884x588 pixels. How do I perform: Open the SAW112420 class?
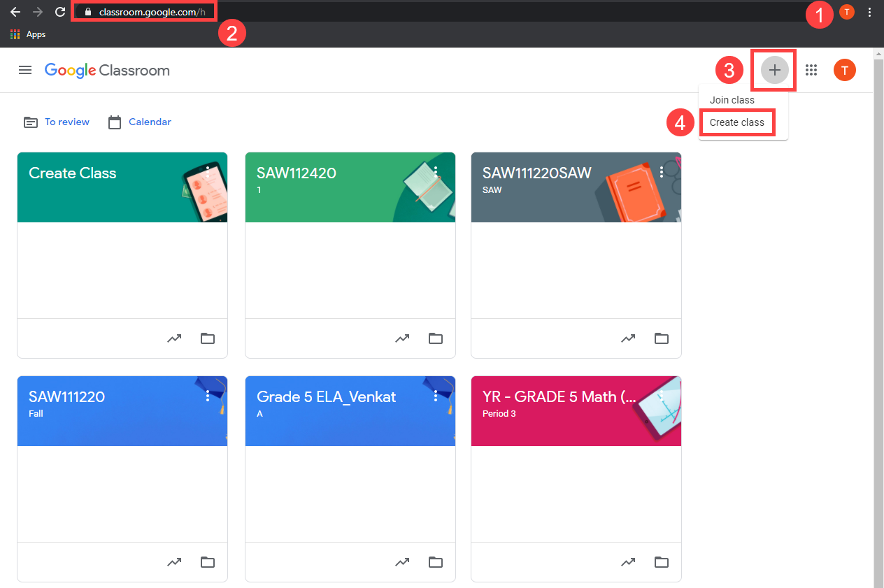click(x=297, y=173)
